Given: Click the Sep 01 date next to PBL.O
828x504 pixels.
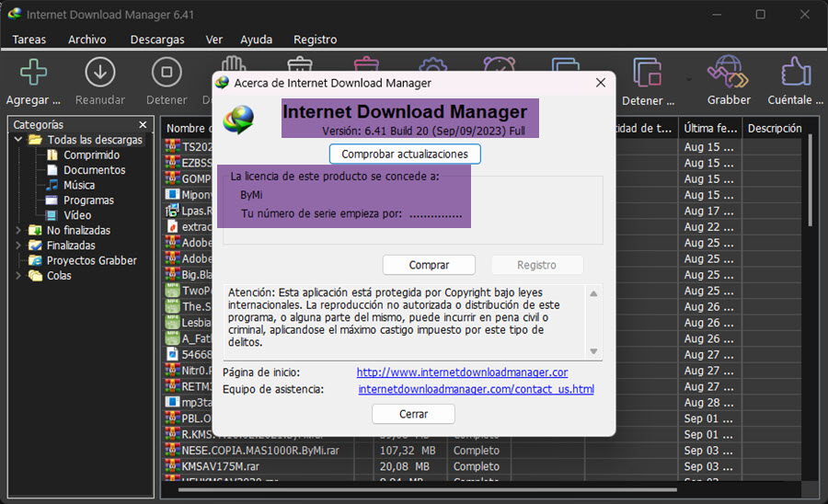Looking at the screenshot, I should (708, 419).
